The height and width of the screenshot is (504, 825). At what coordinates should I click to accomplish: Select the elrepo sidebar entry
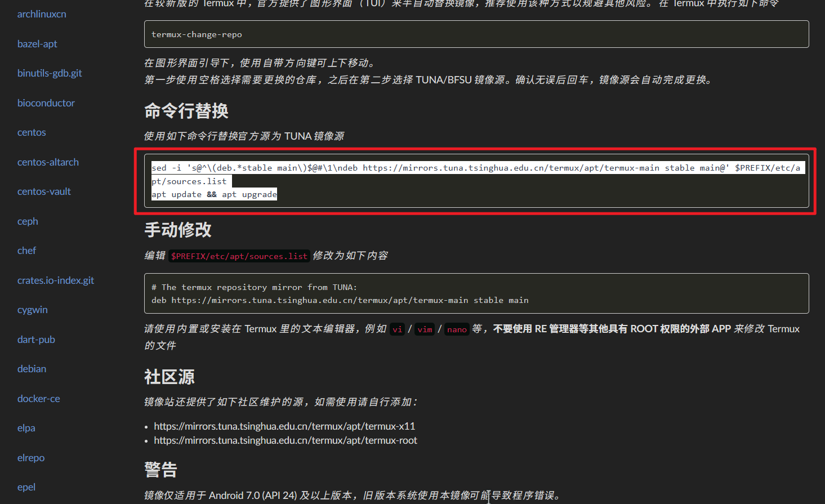point(31,458)
